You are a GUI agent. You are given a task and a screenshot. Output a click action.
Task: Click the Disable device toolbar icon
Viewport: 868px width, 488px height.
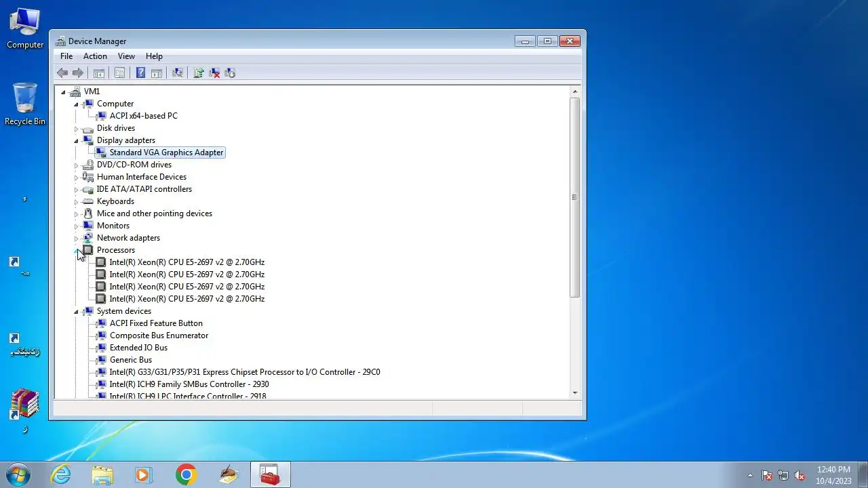point(230,73)
